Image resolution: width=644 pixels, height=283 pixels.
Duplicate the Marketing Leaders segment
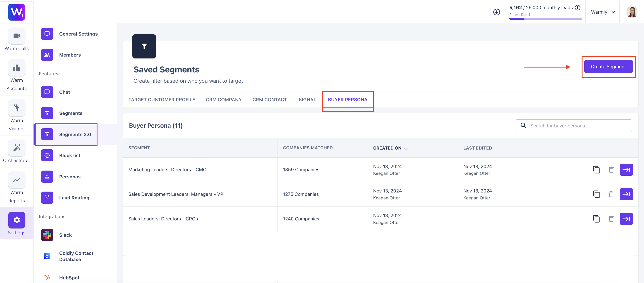[x=596, y=170]
